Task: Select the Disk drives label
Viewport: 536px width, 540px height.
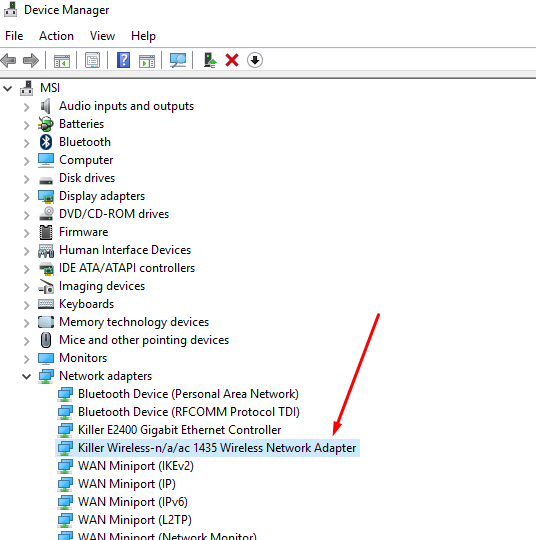Action: coord(87,178)
